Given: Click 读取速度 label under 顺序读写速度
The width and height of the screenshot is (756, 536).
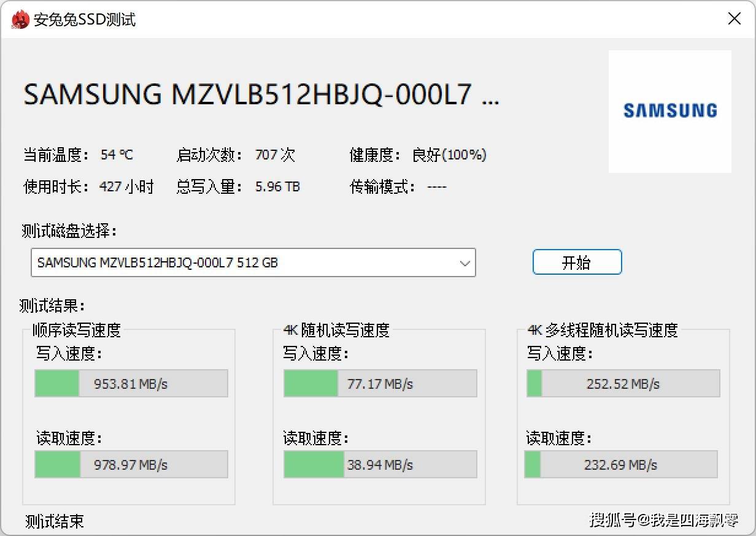Looking at the screenshot, I should [x=69, y=438].
